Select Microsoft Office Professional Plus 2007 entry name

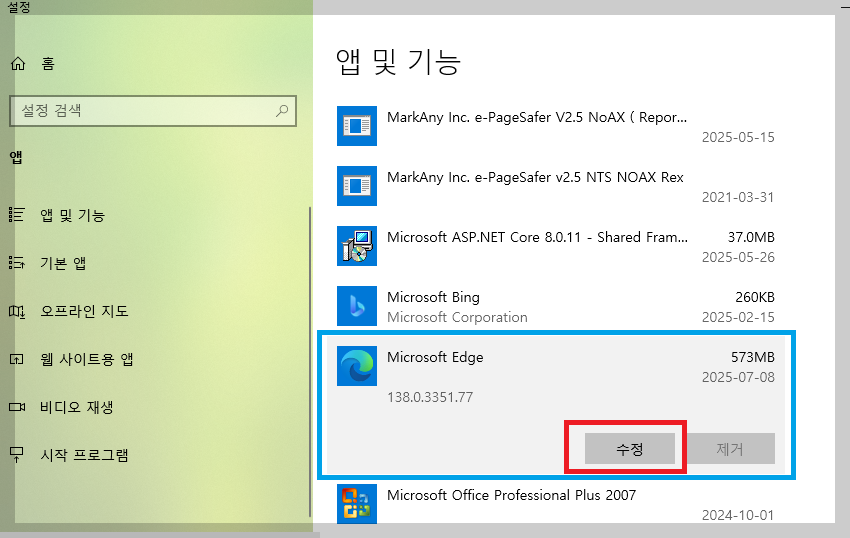511,495
